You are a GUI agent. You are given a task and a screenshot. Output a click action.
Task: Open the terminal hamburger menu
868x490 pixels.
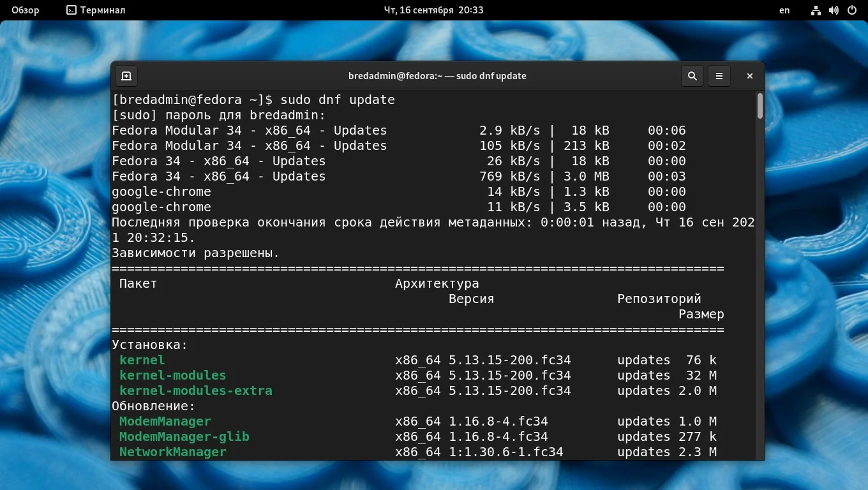[719, 76]
